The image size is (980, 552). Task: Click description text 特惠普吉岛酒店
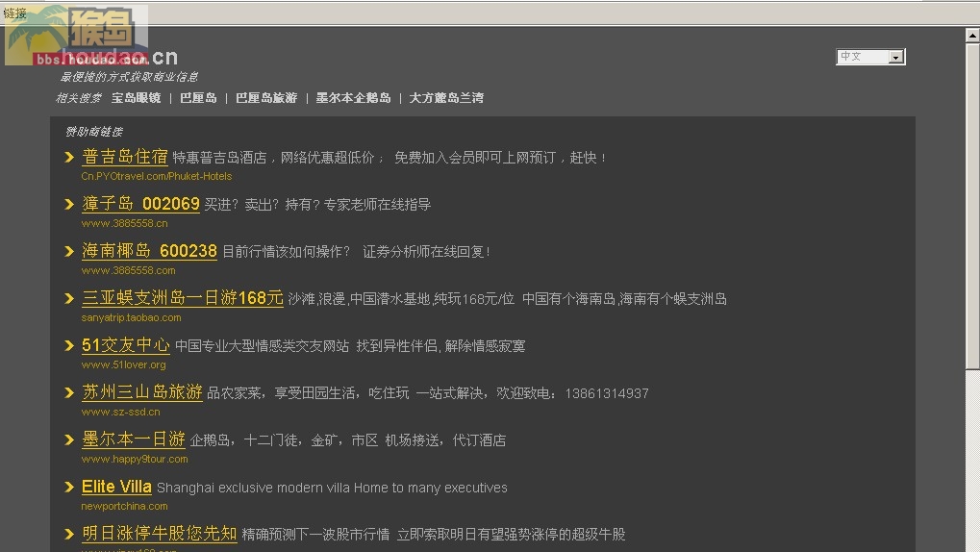click(219, 158)
